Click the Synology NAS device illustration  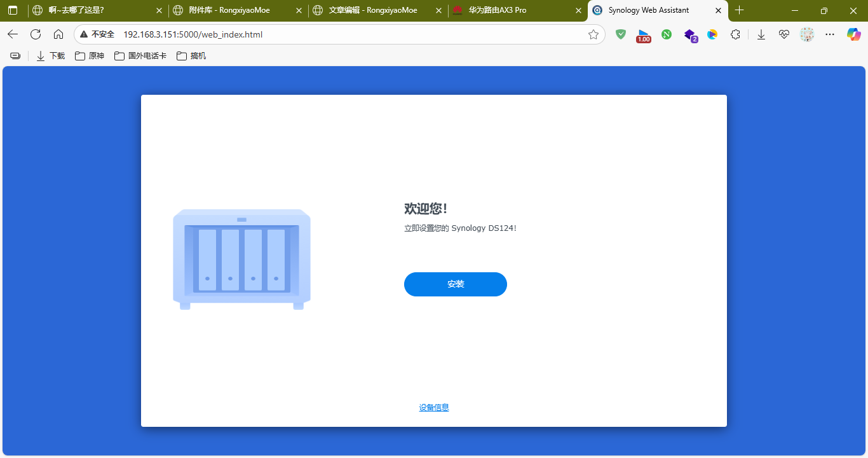(241, 260)
